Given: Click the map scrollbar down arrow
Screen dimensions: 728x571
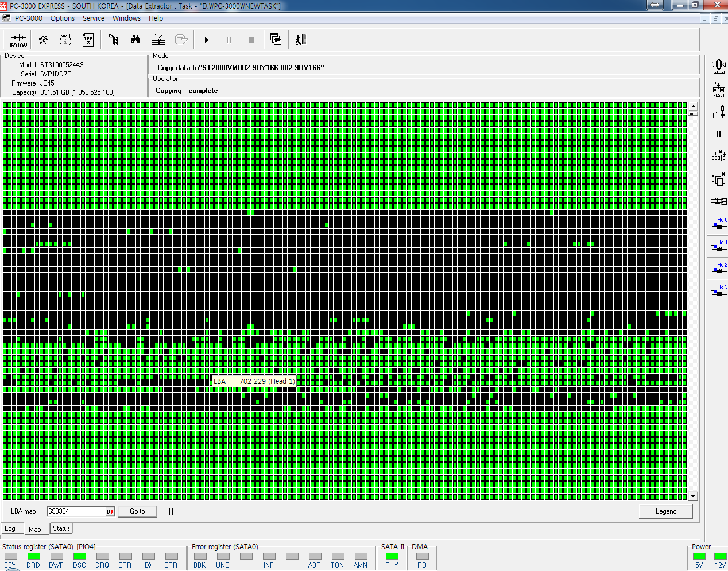Looking at the screenshot, I should (x=694, y=496).
